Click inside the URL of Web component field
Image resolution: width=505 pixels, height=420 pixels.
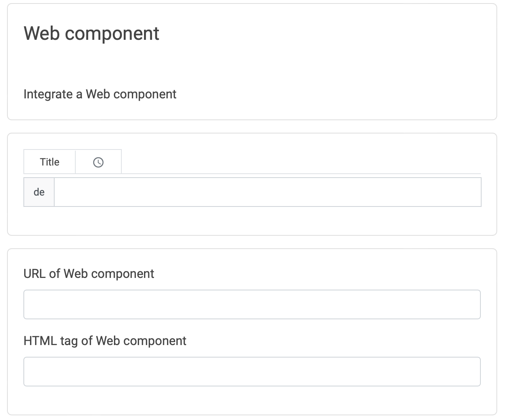[252, 304]
